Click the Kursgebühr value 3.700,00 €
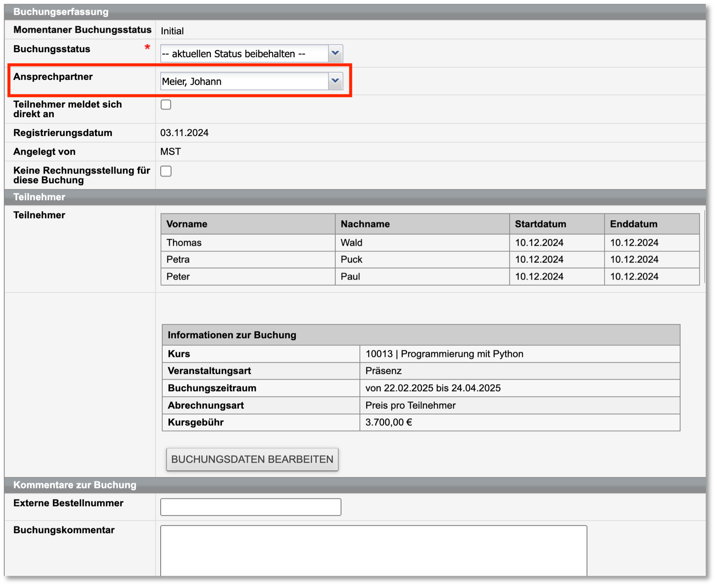 tap(388, 422)
